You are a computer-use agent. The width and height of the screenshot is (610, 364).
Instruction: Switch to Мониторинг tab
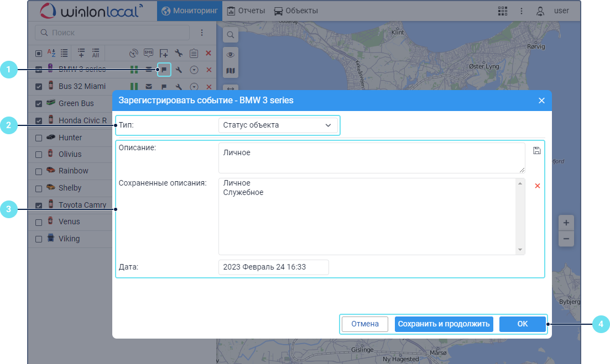(190, 10)
